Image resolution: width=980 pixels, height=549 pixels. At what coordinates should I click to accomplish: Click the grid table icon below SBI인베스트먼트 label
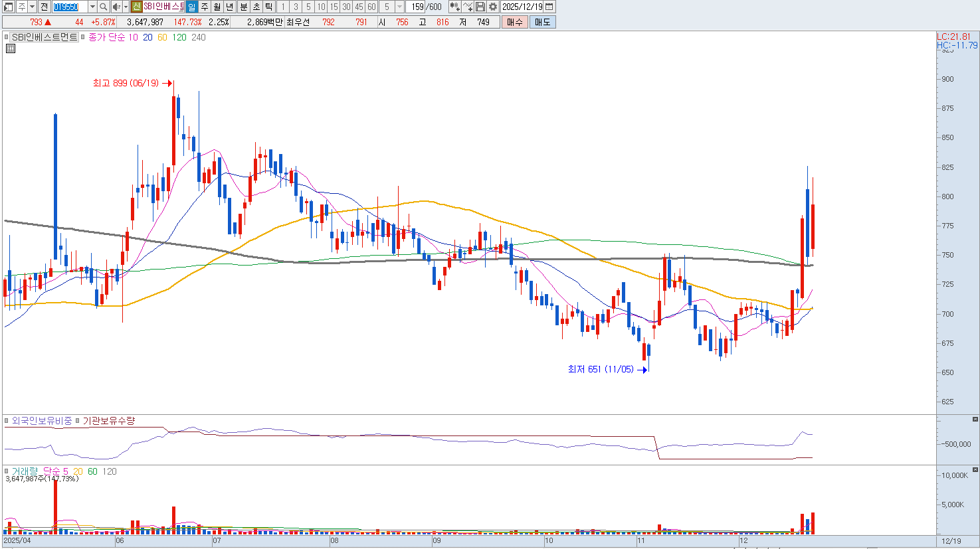click(x=11, y=48)
